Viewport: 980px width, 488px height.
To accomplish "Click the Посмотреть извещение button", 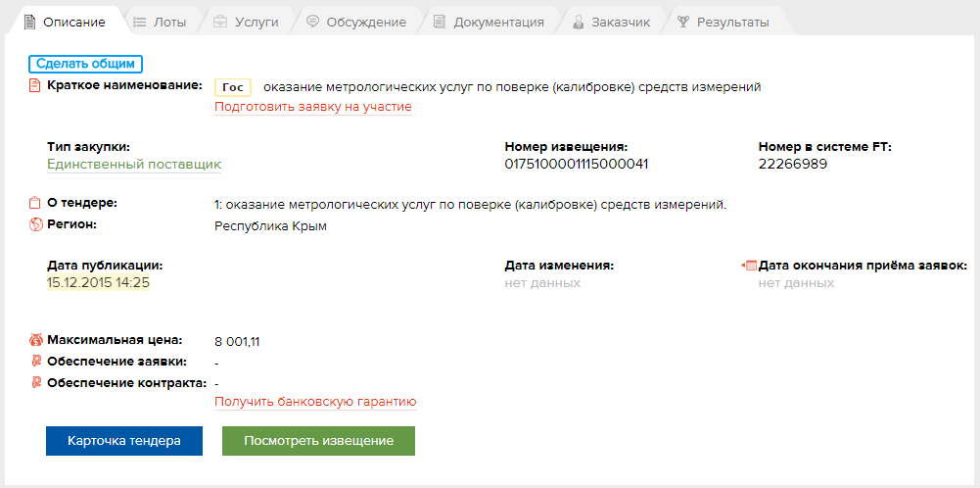I will point(319,440).
